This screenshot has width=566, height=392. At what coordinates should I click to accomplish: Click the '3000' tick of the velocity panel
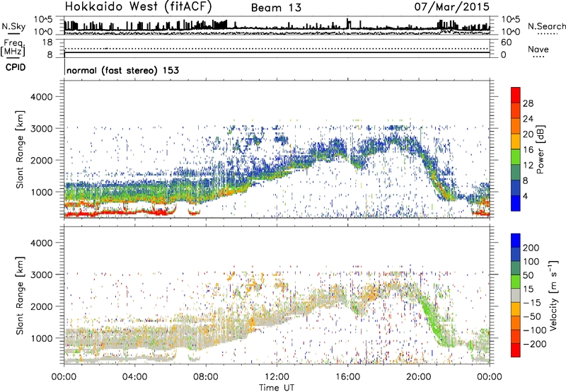tap(41, 275)
